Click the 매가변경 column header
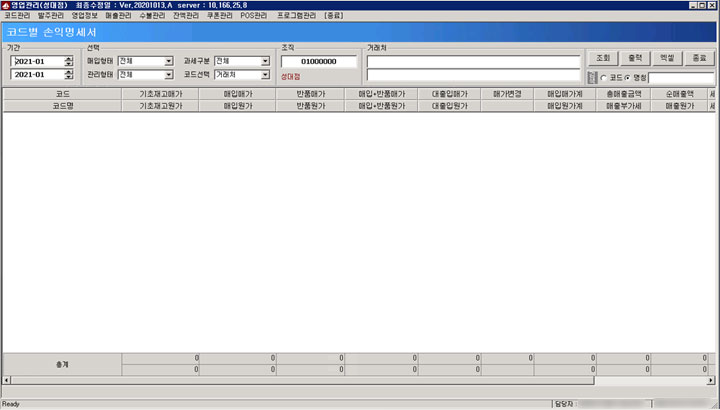This screenshot has width=720, height=410. tap(507, 94)
